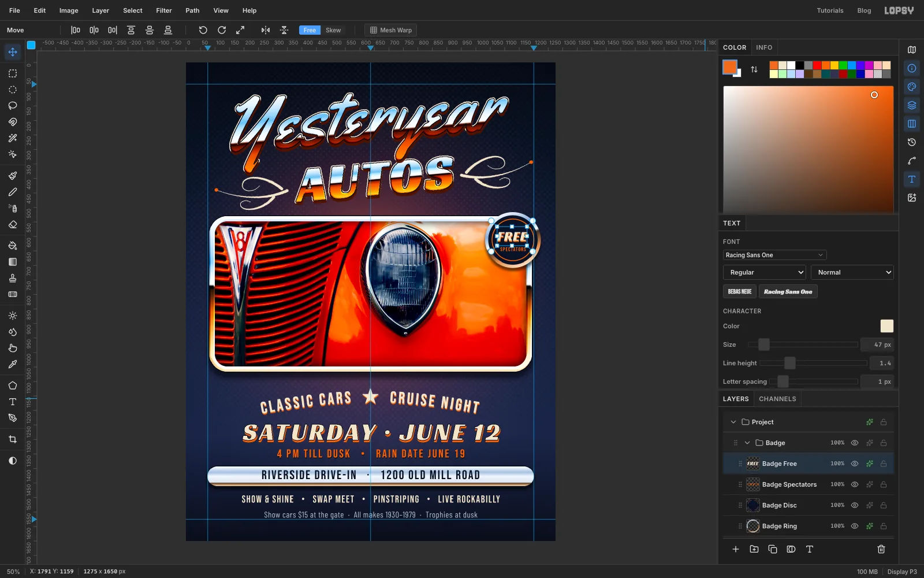Open the Filter menu
The height and width of the screenshot is (578, 924).
point(164,10)
